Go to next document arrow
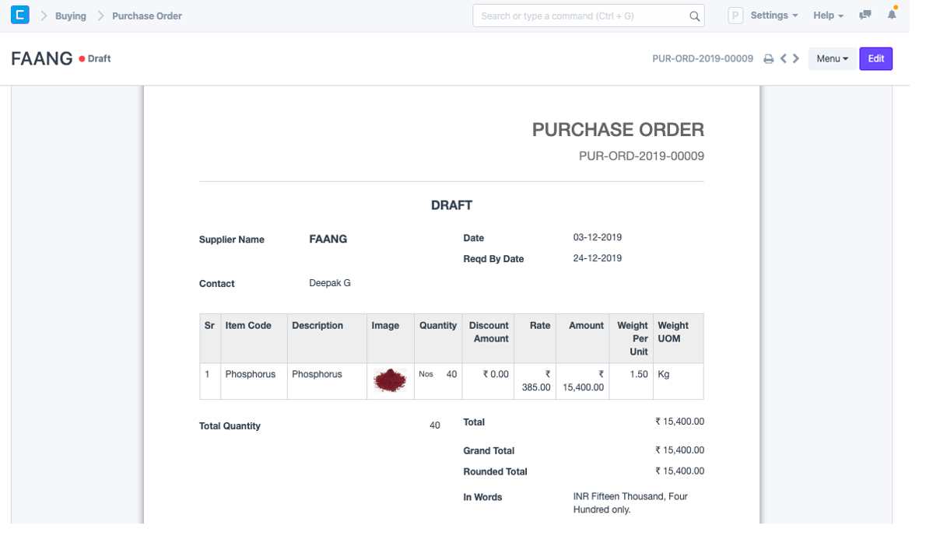The height and width of the screenshot is (560, 926). [796, 58]
